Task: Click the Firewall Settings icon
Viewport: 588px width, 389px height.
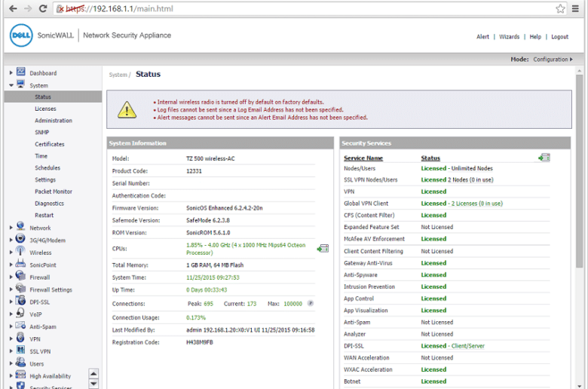Action: coord(20,288)
